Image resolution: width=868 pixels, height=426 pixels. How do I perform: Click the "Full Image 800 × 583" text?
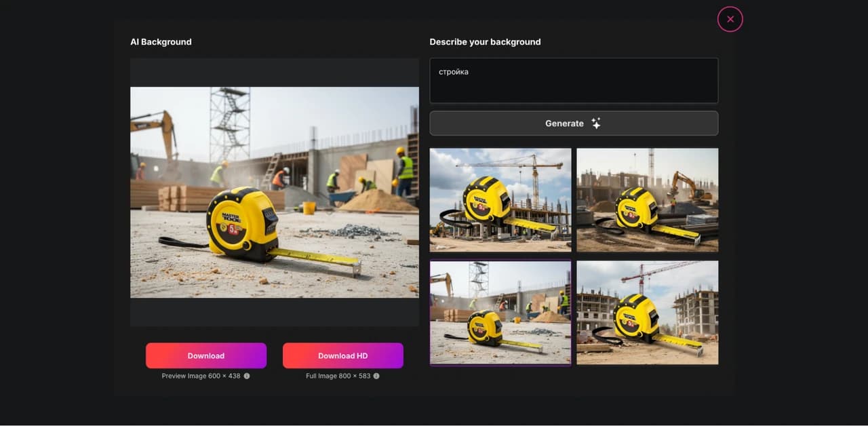tap(338, 376)
